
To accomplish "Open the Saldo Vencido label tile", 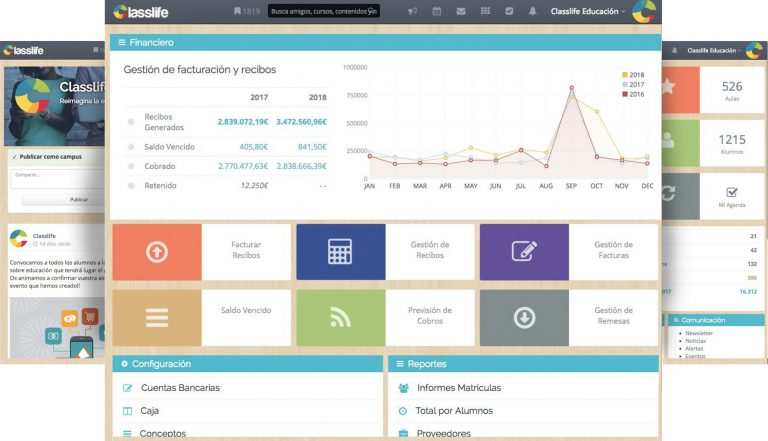I will (x=246, y=310).
